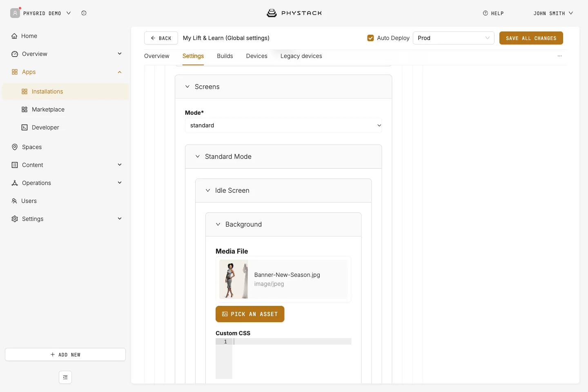Collapse the Screens section
588x392 pixels.
tap(187, 87)
